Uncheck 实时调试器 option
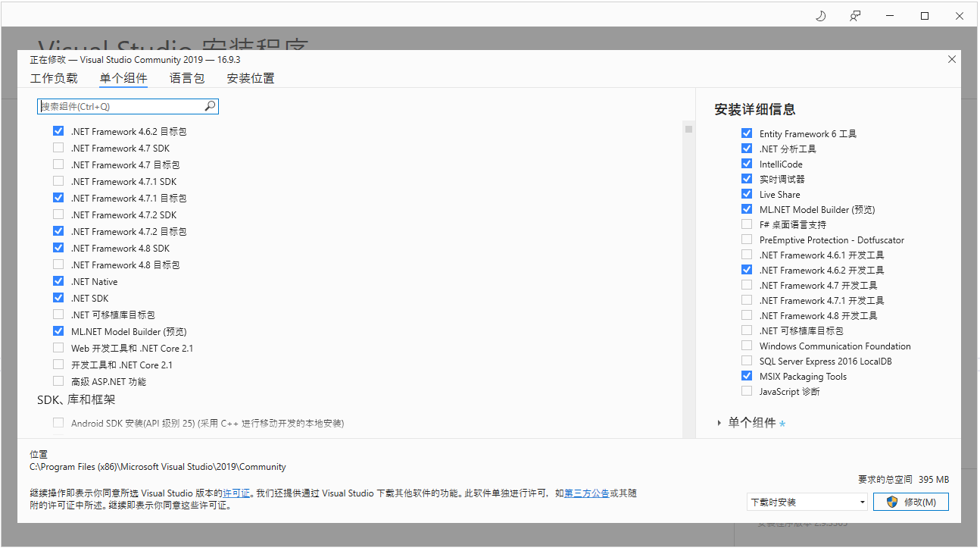The width and height of the screenshot is (980, 551). pyautogui.click(x=747, y=179)
